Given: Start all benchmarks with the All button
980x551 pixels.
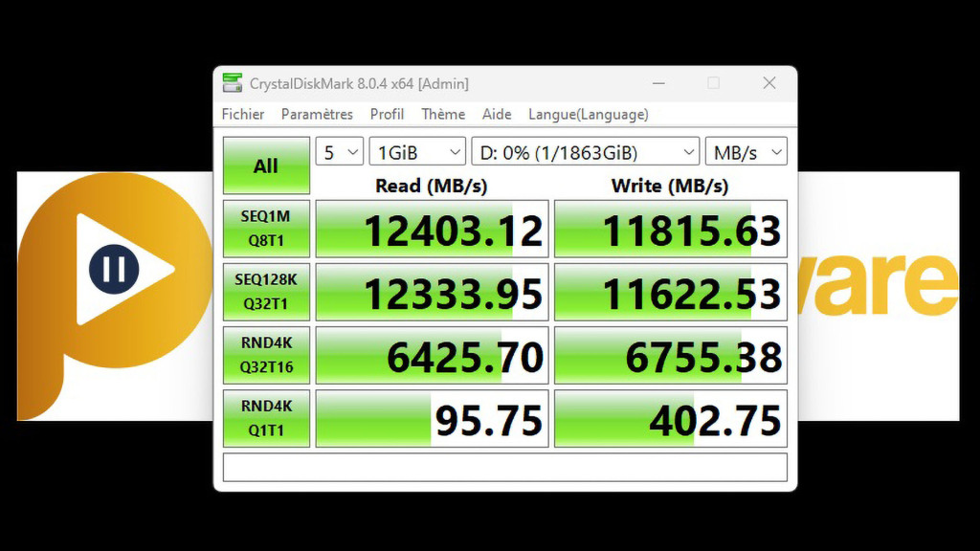Looking at the screenshot, I should (266, 166).
